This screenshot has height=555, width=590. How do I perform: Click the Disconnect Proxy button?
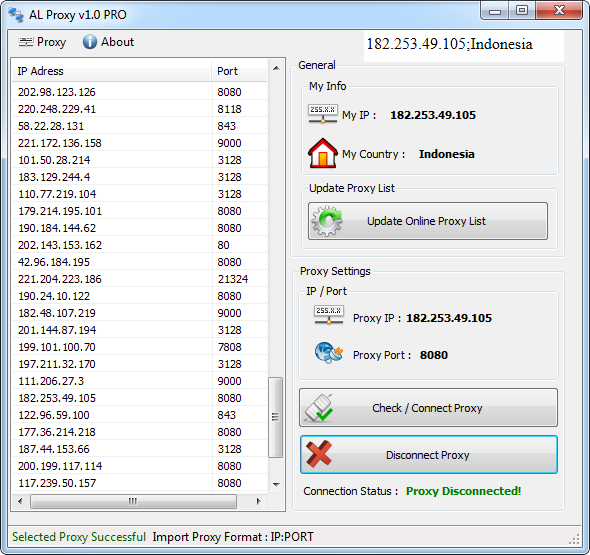tap(429, 455)
